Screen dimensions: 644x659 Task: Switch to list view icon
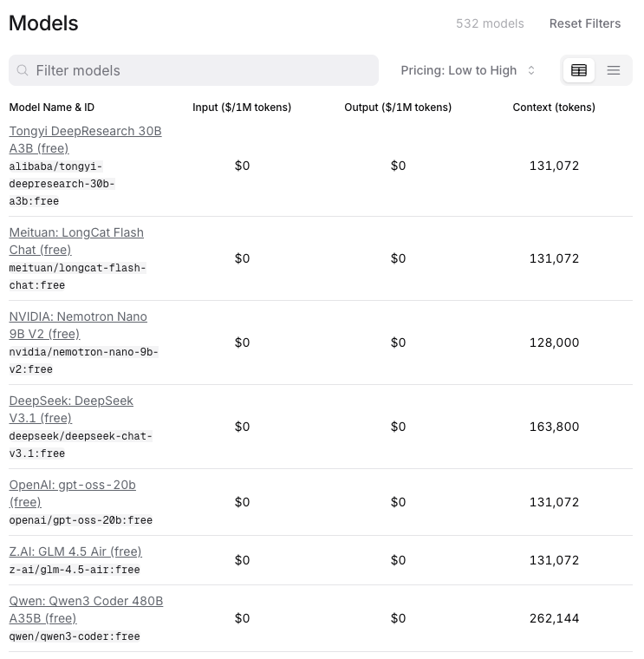pyautogui.click(x=614, y=70)
